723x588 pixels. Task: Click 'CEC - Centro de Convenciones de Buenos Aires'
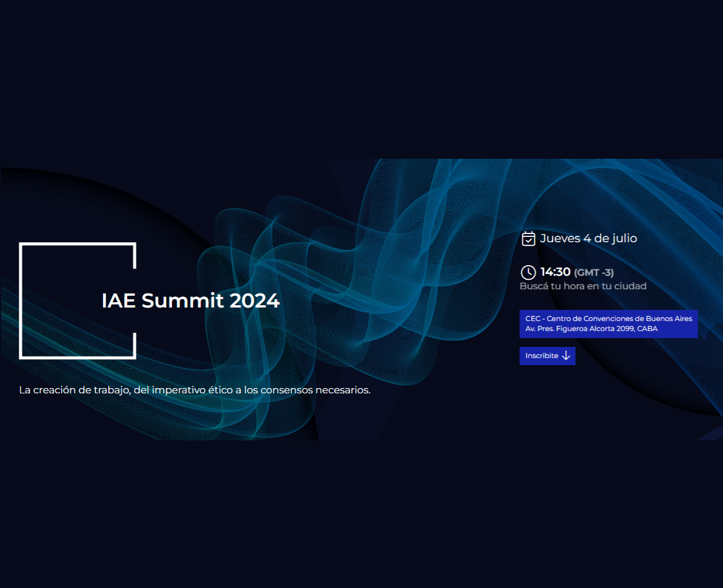[608, 319]
